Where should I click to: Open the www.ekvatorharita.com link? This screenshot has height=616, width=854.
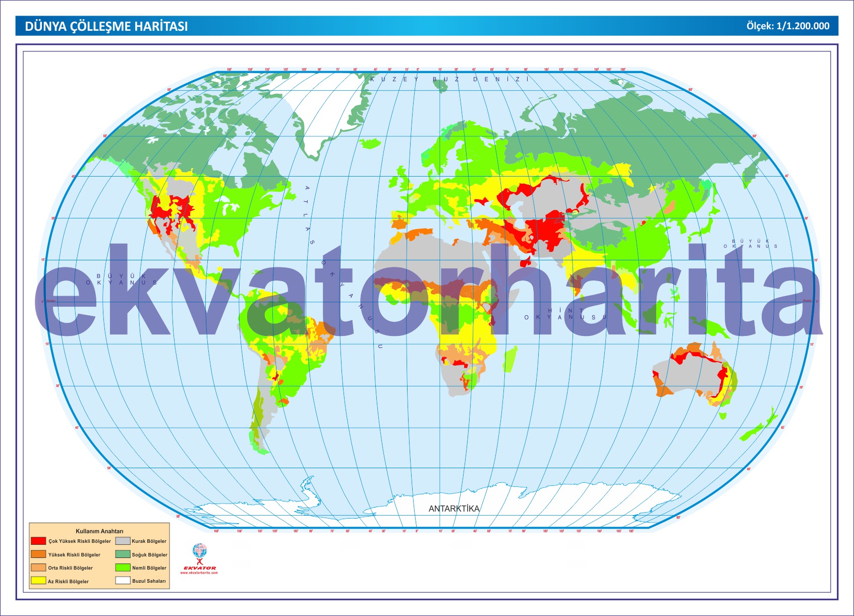point(199,573)
